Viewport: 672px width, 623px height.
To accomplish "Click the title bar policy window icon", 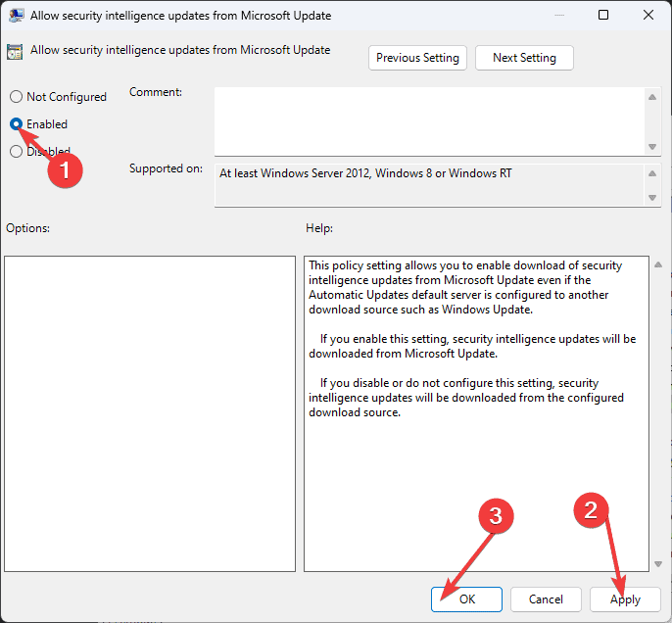I will tap(16, 16).
